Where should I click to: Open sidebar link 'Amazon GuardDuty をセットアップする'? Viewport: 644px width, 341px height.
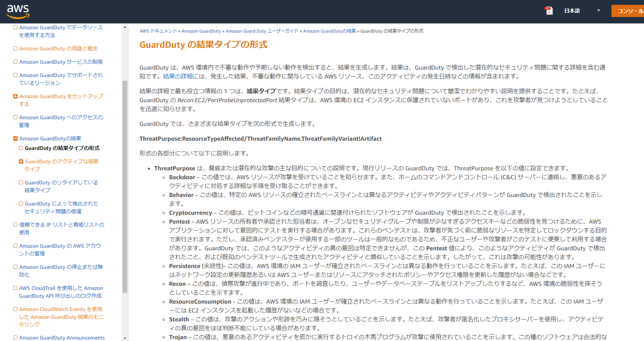pos(61,100)
